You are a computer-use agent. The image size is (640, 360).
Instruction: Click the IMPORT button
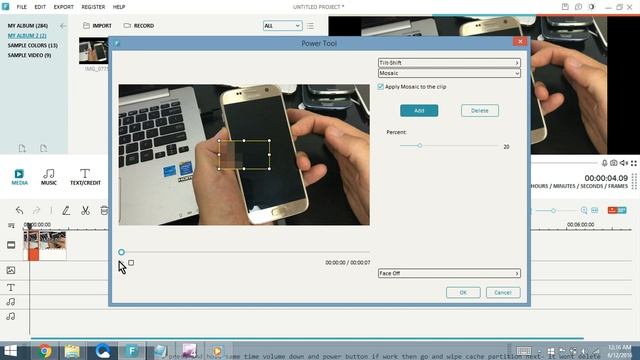[97, 26]
